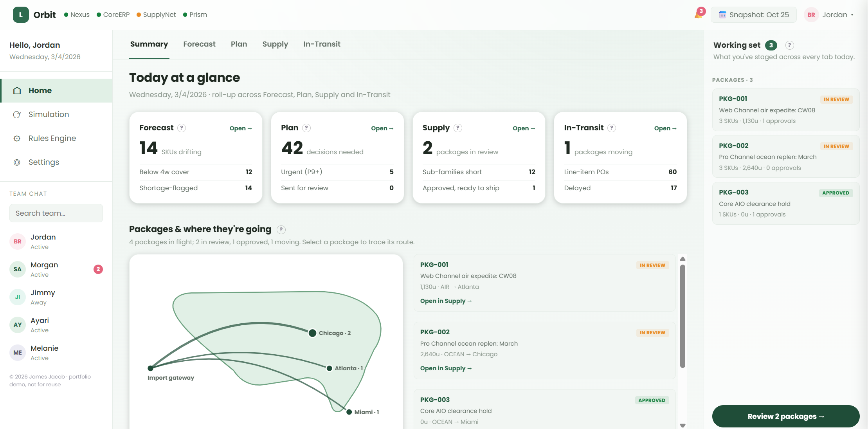Switch to the Forecast tab
The image size is (868, 429).
point(199,44)
